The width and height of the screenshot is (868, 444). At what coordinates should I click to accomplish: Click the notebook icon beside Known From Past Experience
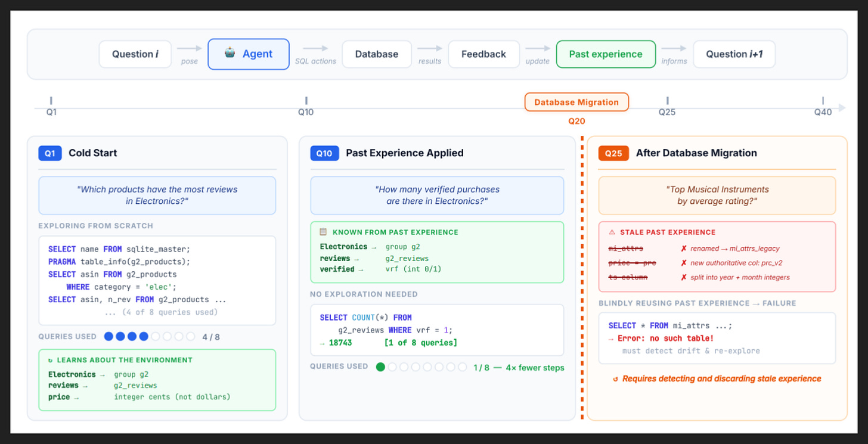tap(323, 232)
